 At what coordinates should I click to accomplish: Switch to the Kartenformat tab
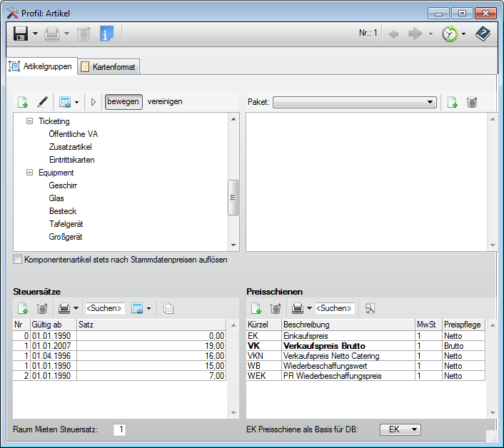109,66
